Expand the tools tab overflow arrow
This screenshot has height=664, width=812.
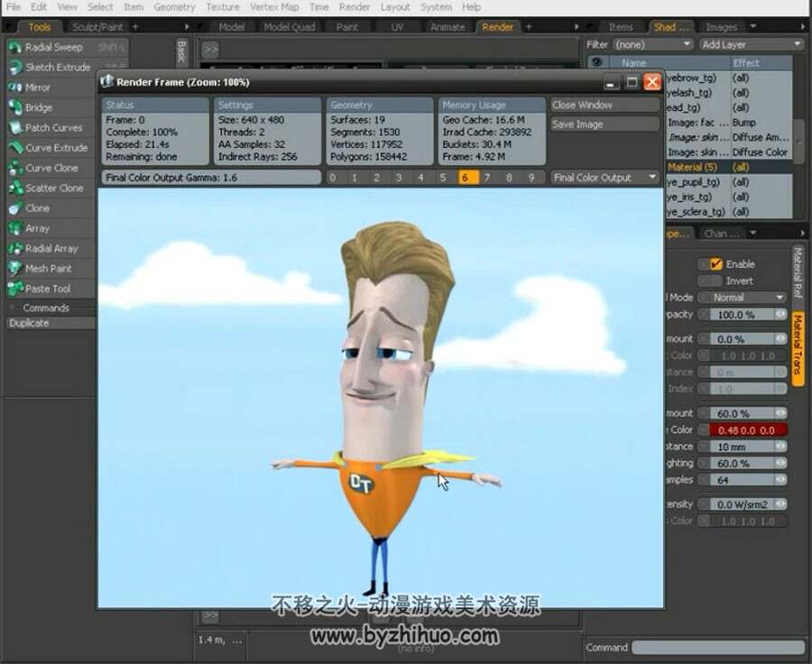point(187,26)
